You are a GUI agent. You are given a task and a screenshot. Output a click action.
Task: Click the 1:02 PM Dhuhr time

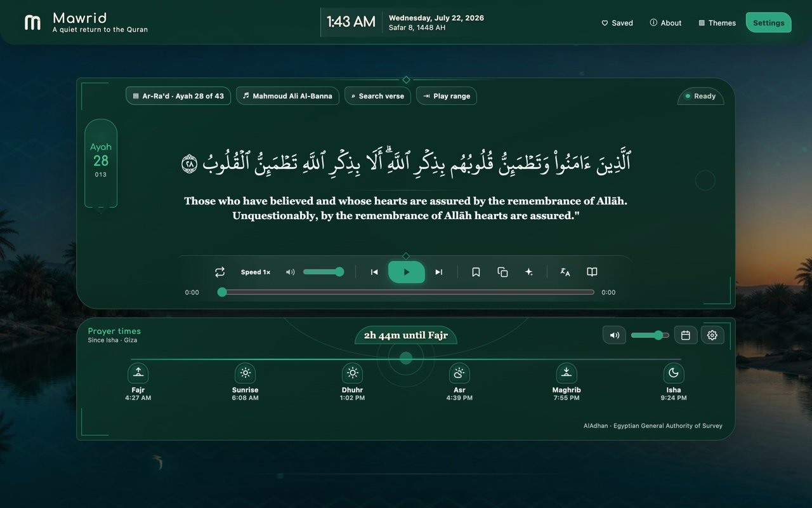coord(353,398)
